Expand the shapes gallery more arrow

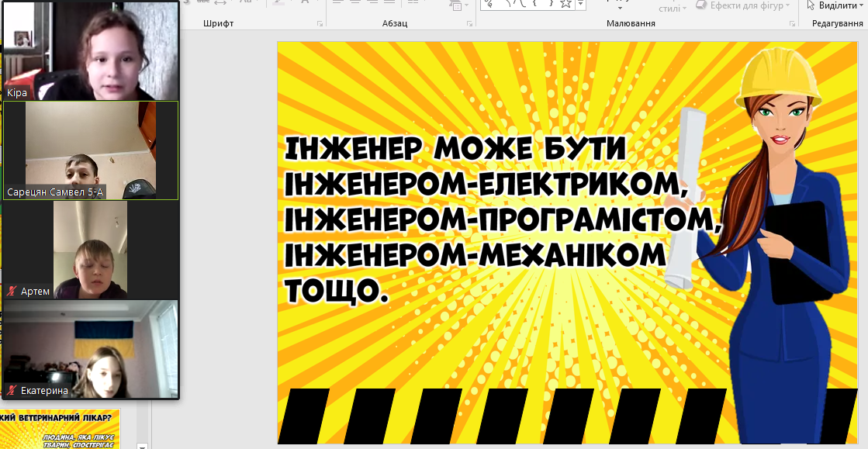580,6
